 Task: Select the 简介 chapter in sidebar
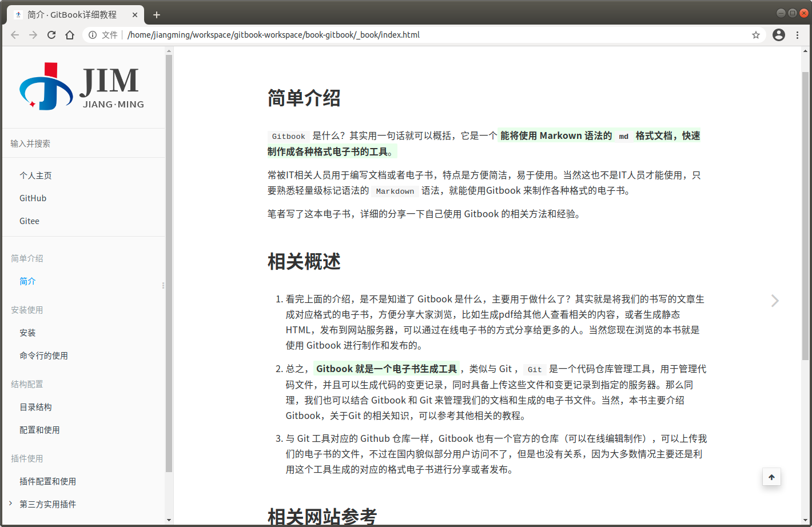coord(27,281)
